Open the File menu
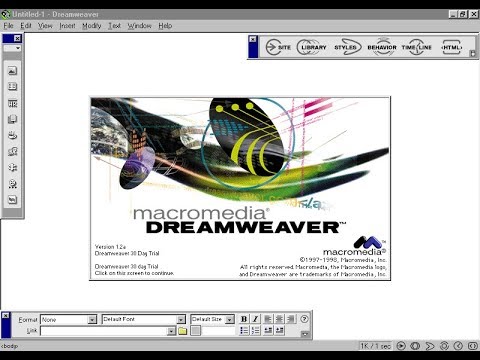Screen dimensions: 480x360 (x=8, y=26)
